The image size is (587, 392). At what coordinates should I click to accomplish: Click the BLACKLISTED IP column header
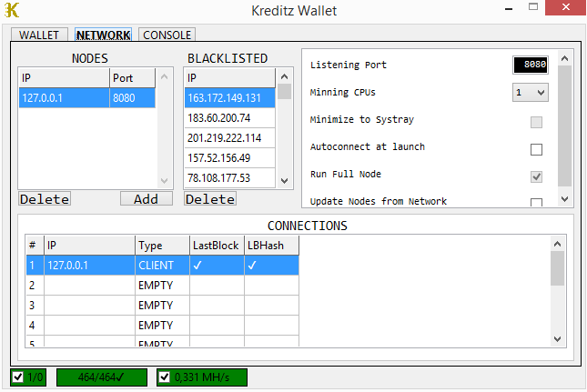230,78
